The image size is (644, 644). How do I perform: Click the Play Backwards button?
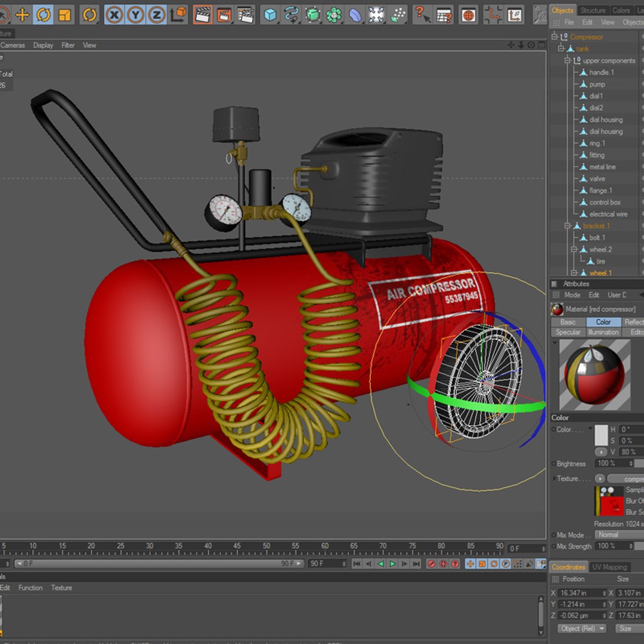(x=380, y=564)
